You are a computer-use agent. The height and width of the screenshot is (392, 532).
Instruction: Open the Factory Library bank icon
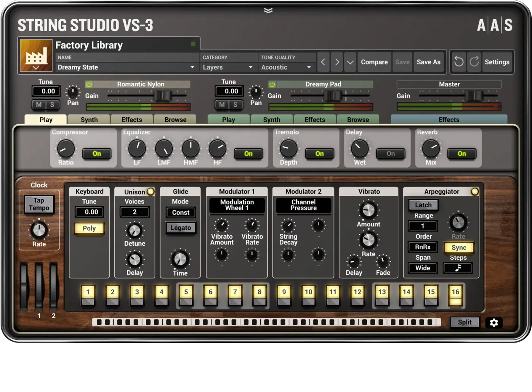point(36,55)
